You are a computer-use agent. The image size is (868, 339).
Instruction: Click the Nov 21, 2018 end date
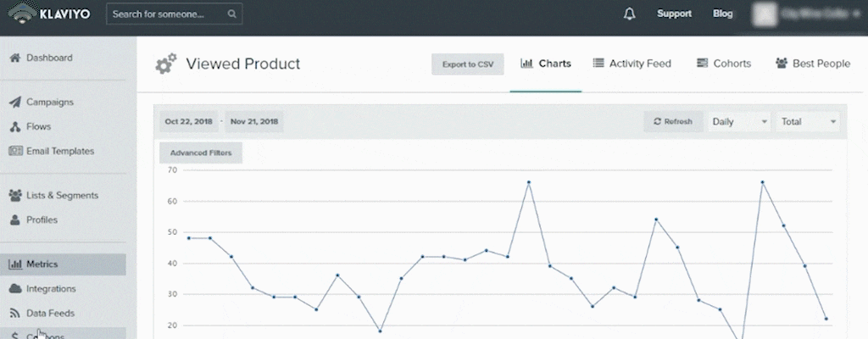(x=254, y=122)
